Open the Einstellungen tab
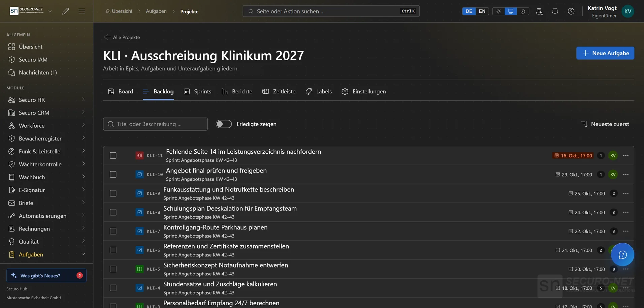The image size is (644, 308). (x=364, y=91)
